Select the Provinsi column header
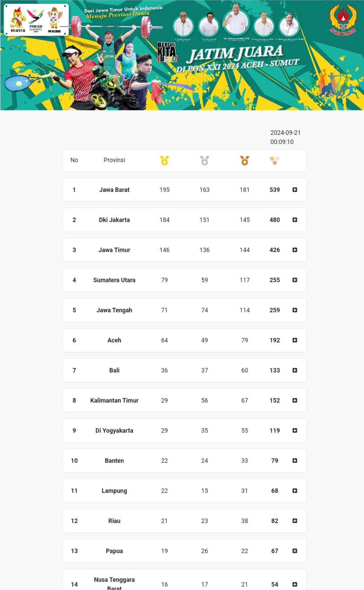 [x=114, y=160]
